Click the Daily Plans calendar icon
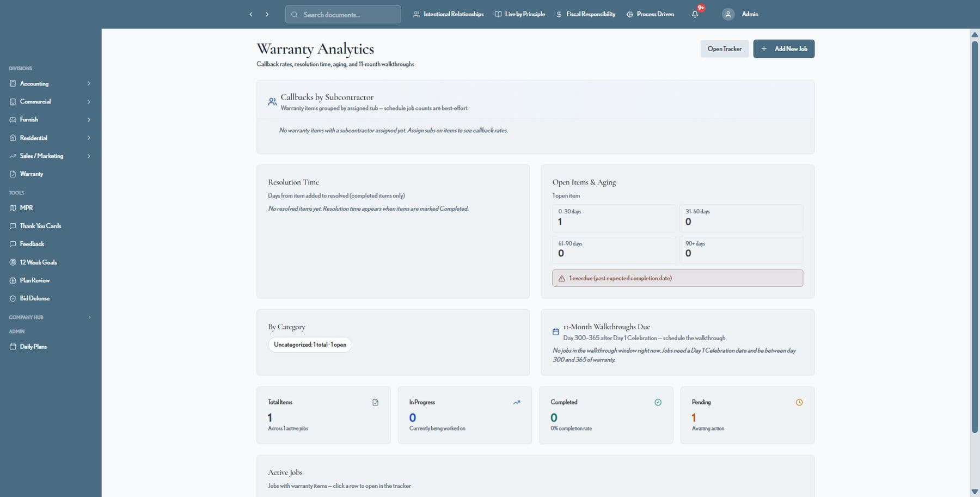 point(13,347)
